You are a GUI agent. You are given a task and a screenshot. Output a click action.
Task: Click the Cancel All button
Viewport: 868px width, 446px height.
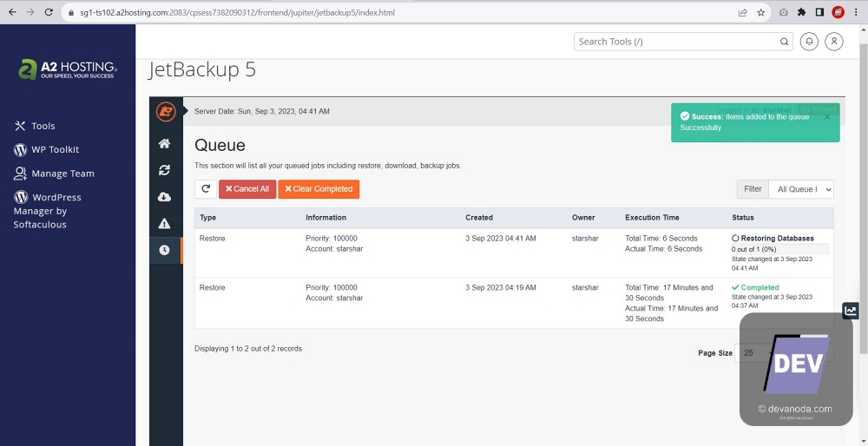(x=247, y=188)
